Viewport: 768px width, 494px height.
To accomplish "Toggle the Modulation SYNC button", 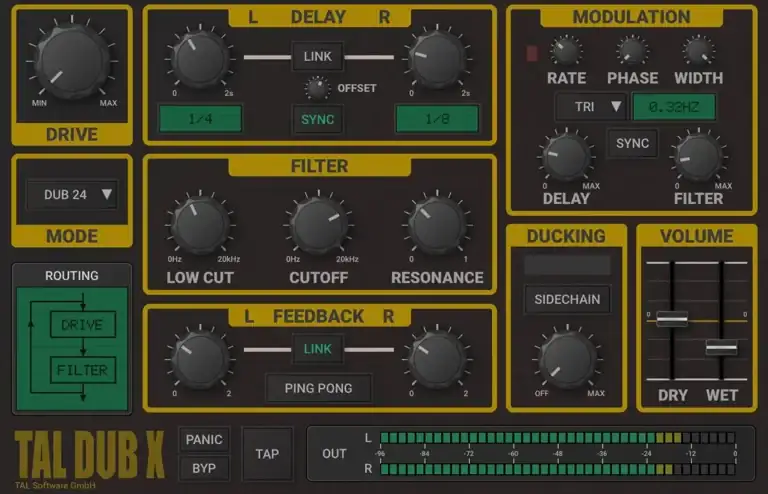I will point(632,143).
